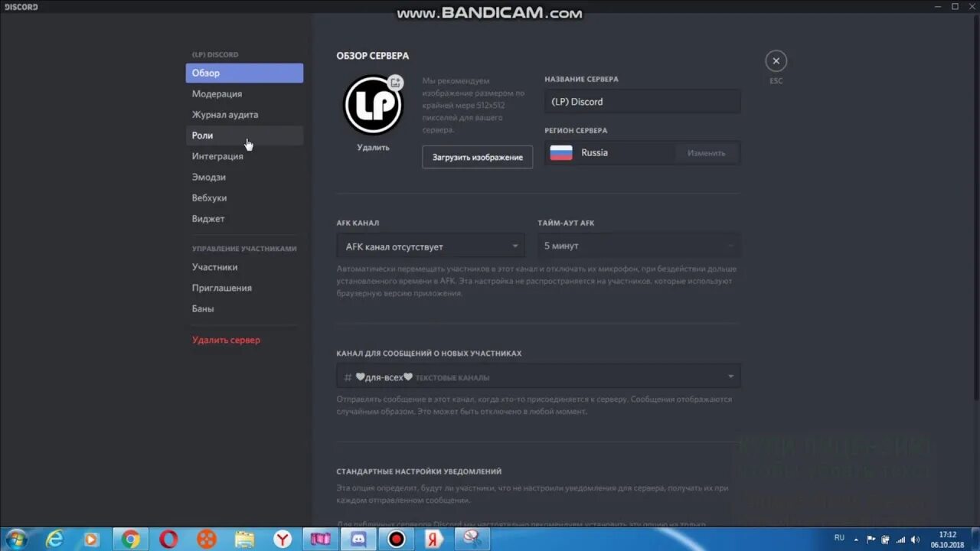
Task: Click the RU language indicator
Action: [839, 538]
